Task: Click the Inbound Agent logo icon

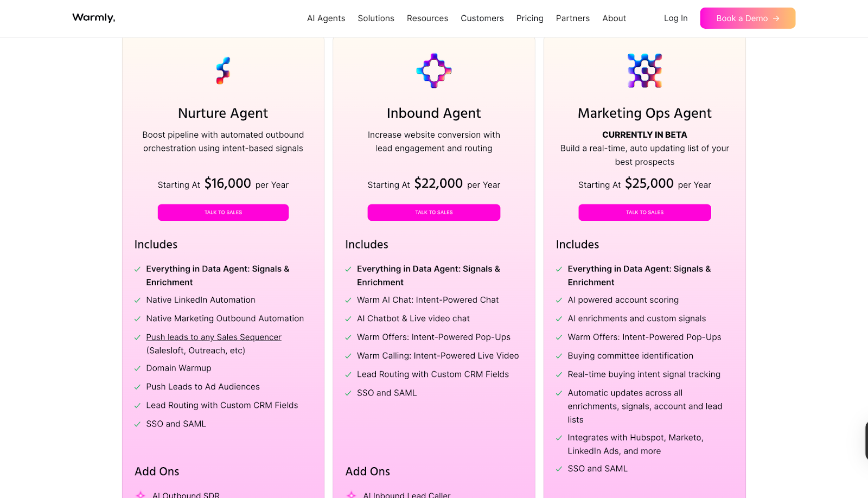Action: [434, 71]
